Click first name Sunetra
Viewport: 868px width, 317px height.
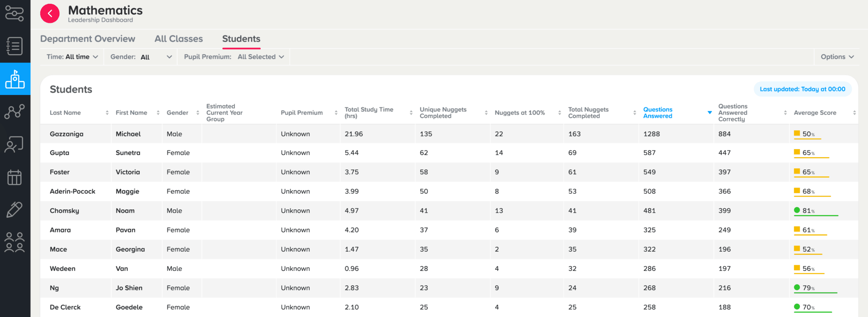(128, 153)
